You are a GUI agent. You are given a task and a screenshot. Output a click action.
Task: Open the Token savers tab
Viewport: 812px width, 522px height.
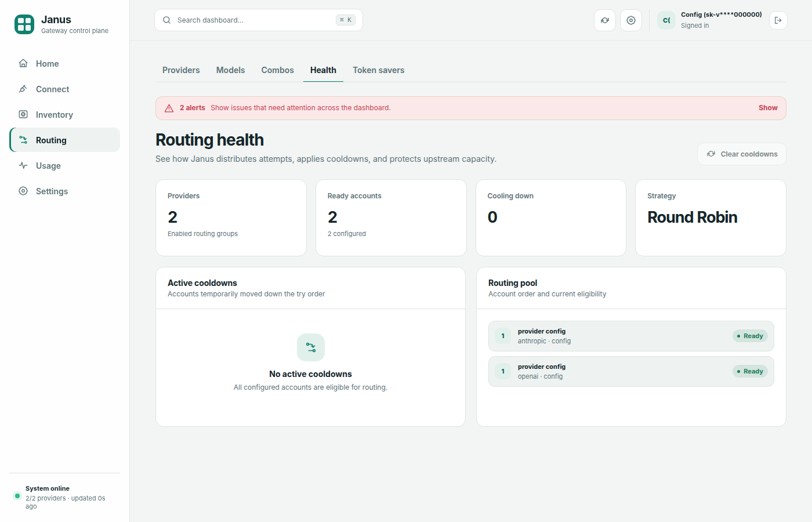[378, 70]
